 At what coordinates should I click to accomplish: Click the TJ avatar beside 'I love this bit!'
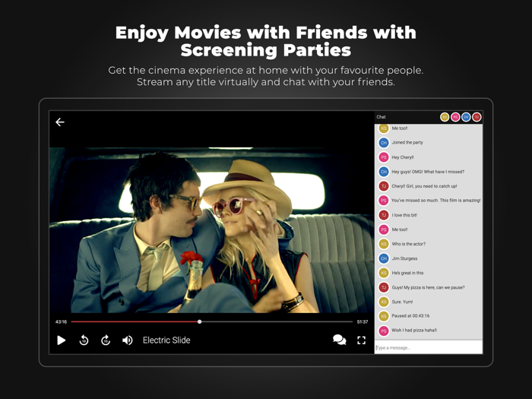[384, 215]
